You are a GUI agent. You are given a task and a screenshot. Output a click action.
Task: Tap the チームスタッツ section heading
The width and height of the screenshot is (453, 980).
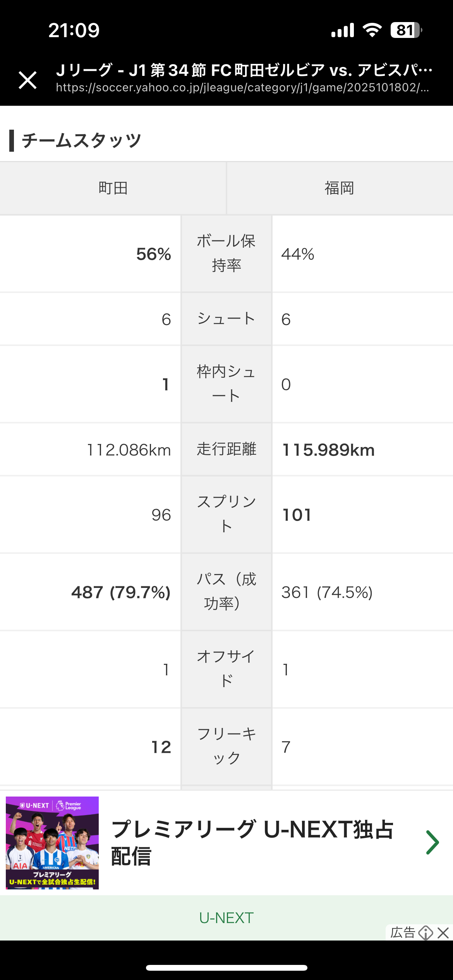pos(81,140)
